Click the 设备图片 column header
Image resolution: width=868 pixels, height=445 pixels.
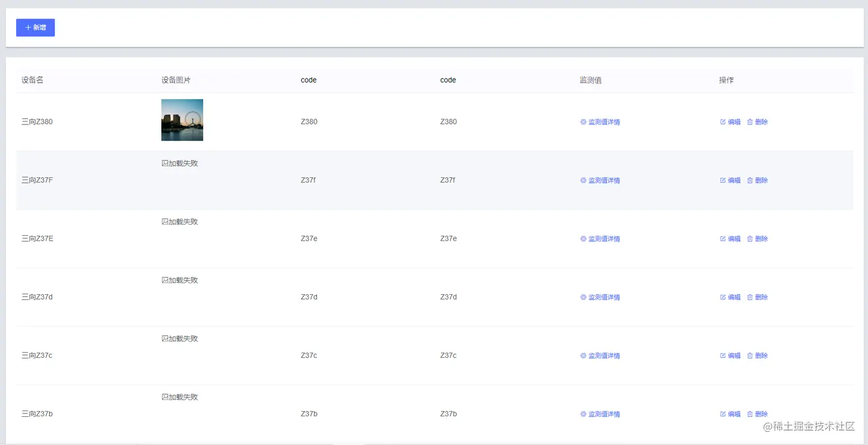tap(176, 80)
